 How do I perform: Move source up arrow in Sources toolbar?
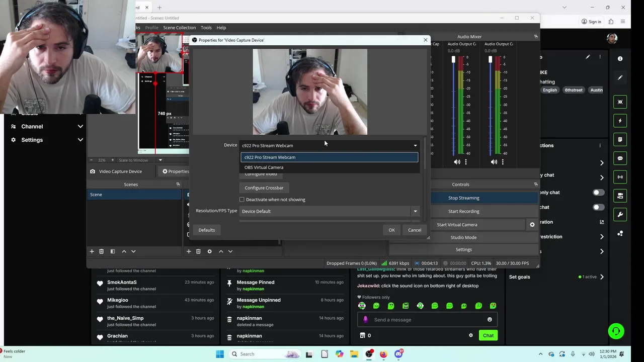click(x=221, y=251)
